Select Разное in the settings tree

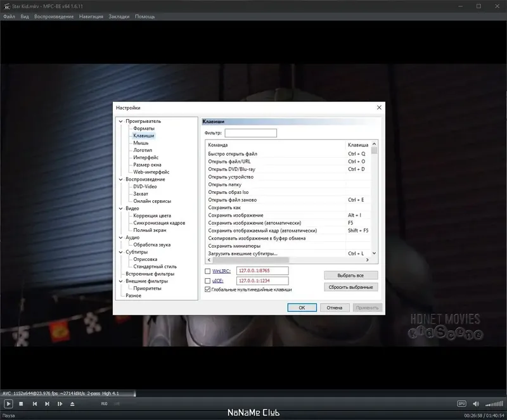[133, 295]
